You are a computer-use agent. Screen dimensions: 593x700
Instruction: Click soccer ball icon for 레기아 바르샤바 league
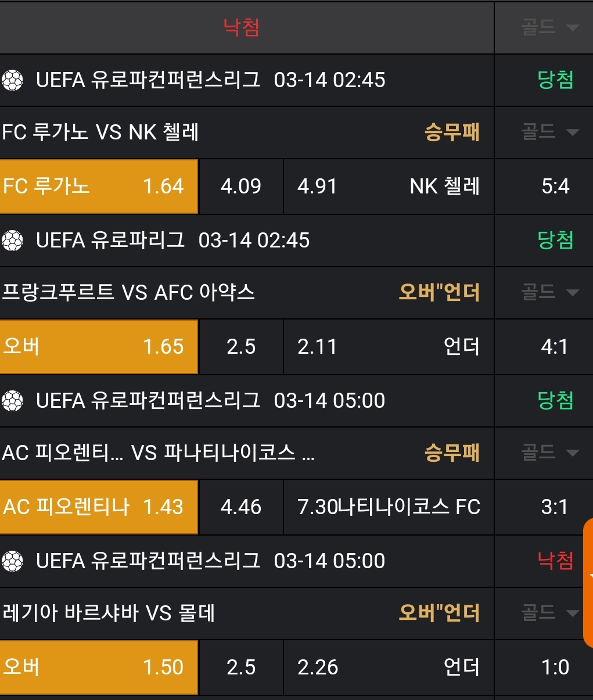point(12,561)
